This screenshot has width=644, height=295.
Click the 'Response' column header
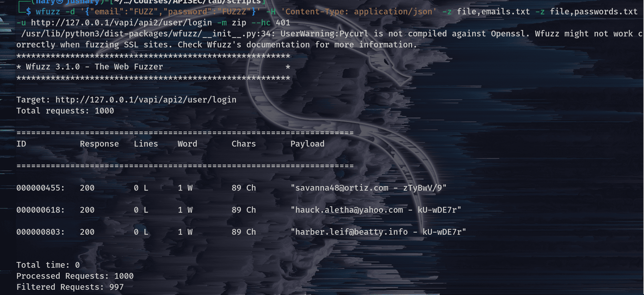(99, 144)
